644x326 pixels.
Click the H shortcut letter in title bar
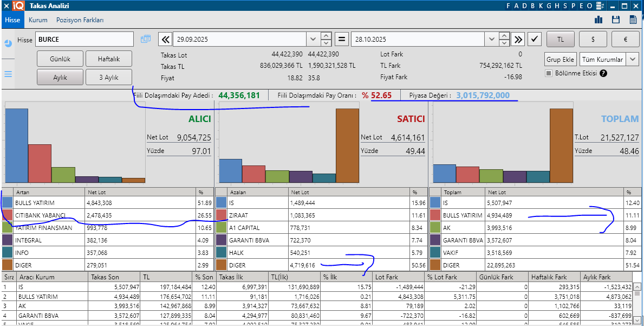point(557,6)
